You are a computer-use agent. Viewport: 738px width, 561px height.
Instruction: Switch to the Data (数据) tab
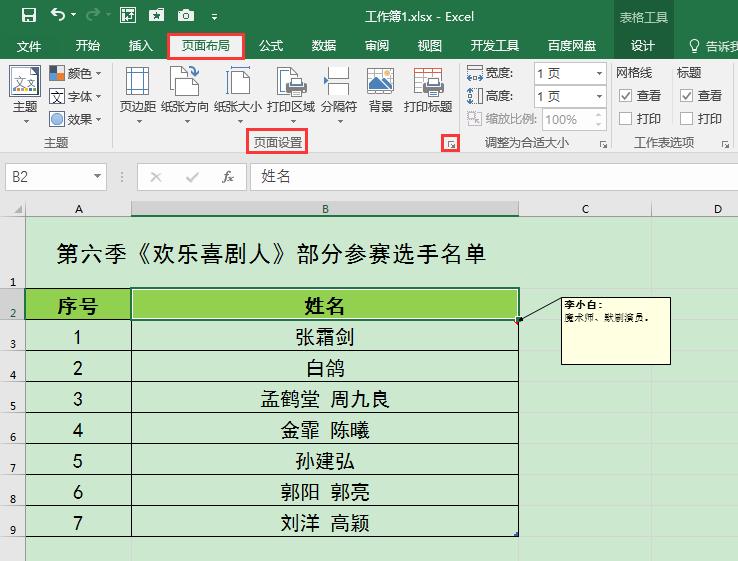(324, 45)
